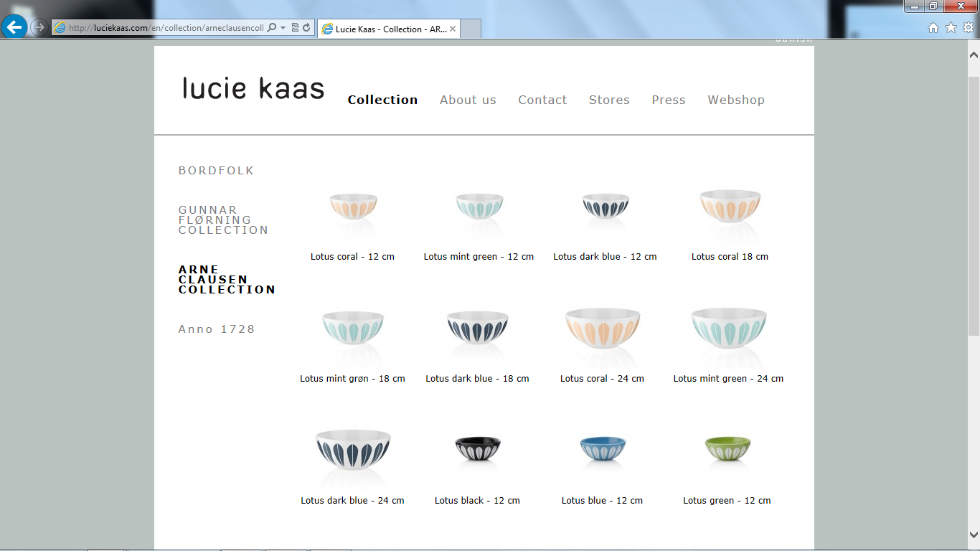The height and width of the screenshot is (551, 980).
Task: Open the address bar autocomplete dropdown arrow
Action: pos(283,28)
